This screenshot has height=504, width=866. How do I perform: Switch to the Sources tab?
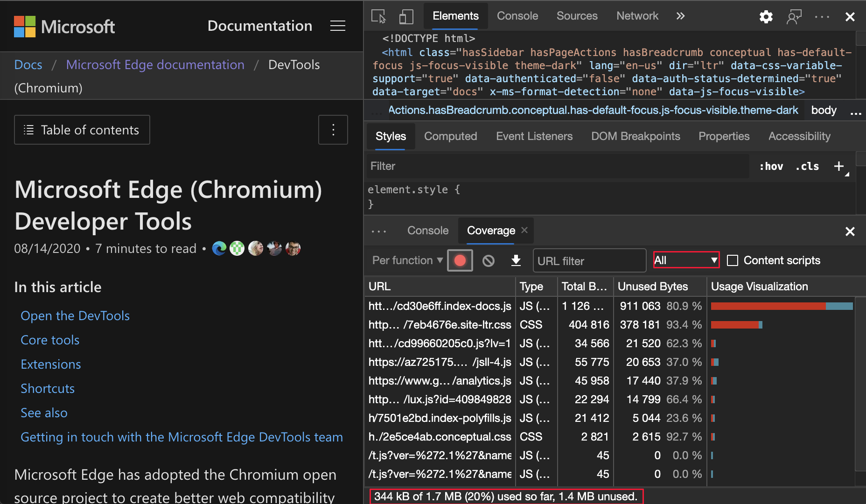tap(577, 16)
